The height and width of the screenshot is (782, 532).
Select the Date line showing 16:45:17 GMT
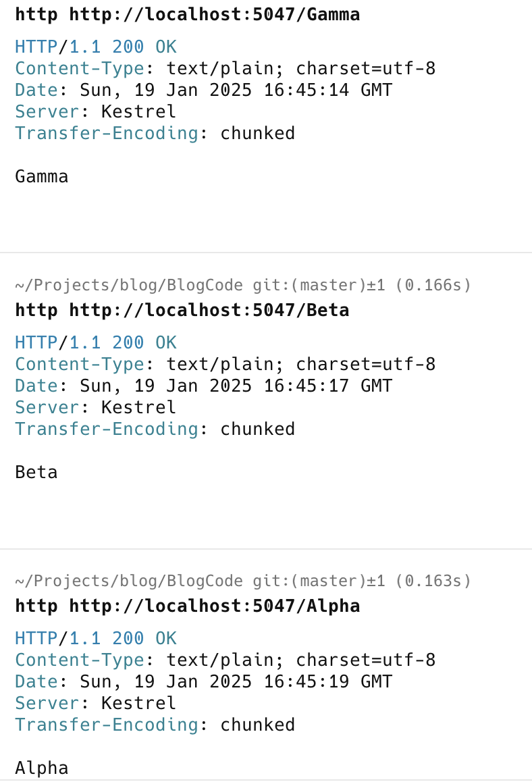pos(203,386)
